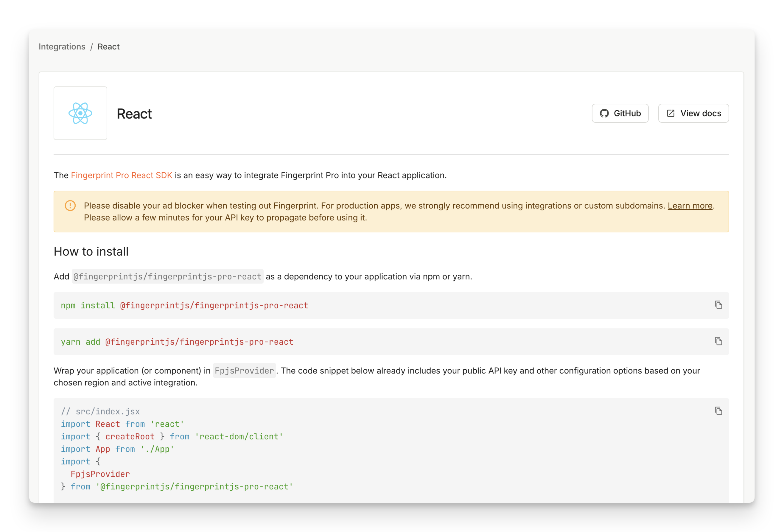
Task: Click the How to install heading
Action: (91, 251)
